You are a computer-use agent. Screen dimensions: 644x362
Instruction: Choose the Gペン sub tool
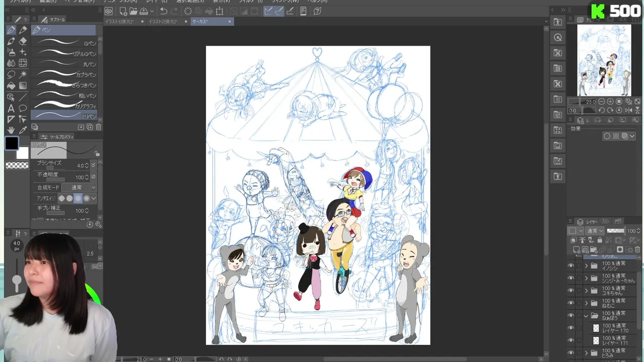point(64,43)
